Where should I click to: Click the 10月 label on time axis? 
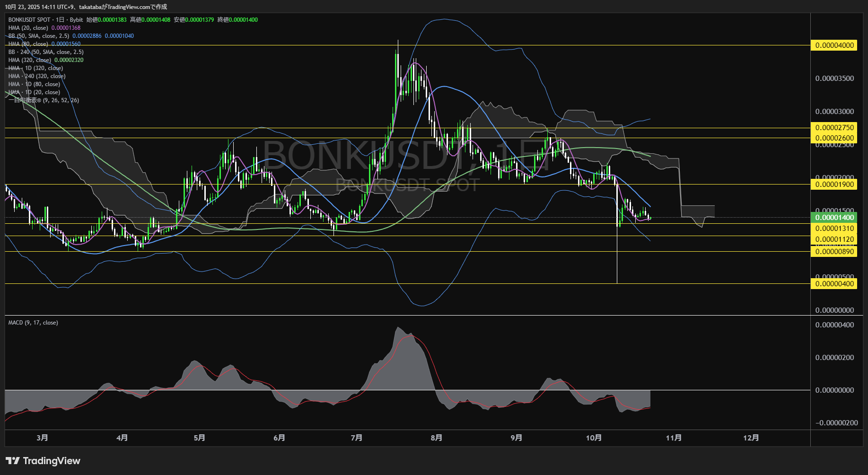point(594,438)
